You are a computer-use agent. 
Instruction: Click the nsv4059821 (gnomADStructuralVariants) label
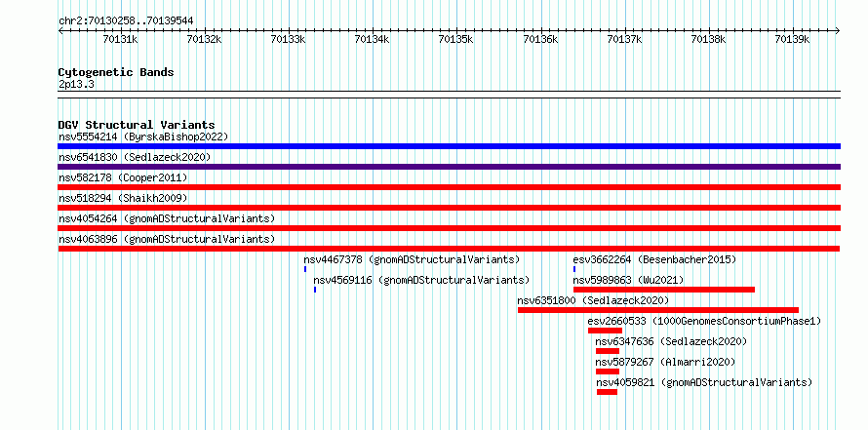704,382
